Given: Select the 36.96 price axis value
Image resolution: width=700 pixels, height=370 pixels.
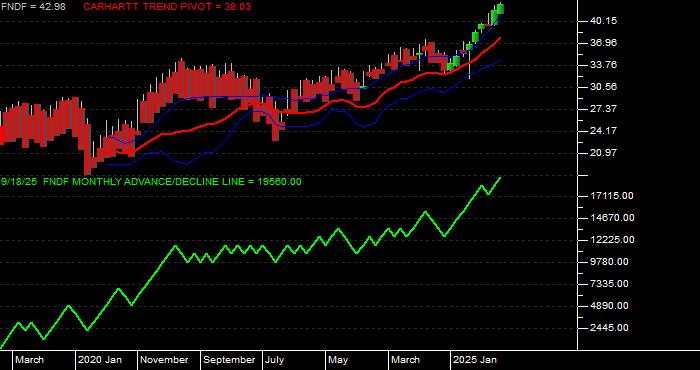Looking at the screenshot, I should point(604,43).
